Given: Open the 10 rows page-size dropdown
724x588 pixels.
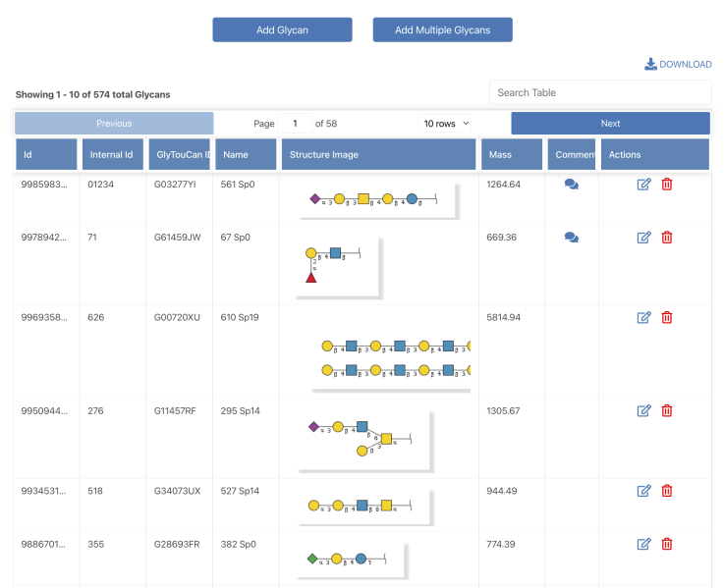Looking at the screenshot, I should 445,124.
